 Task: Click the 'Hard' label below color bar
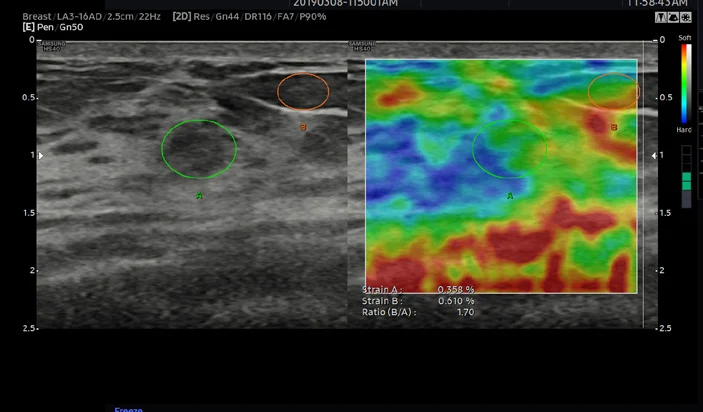684,130
